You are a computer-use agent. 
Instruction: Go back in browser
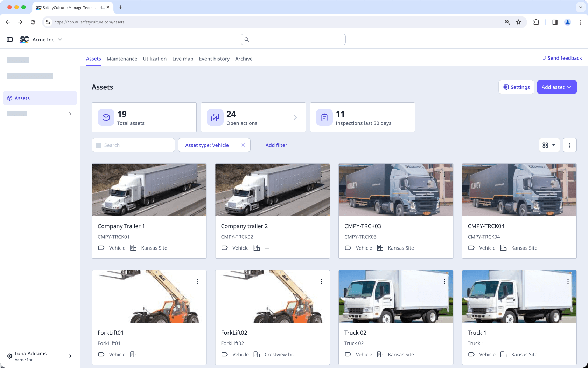point(8,22)
